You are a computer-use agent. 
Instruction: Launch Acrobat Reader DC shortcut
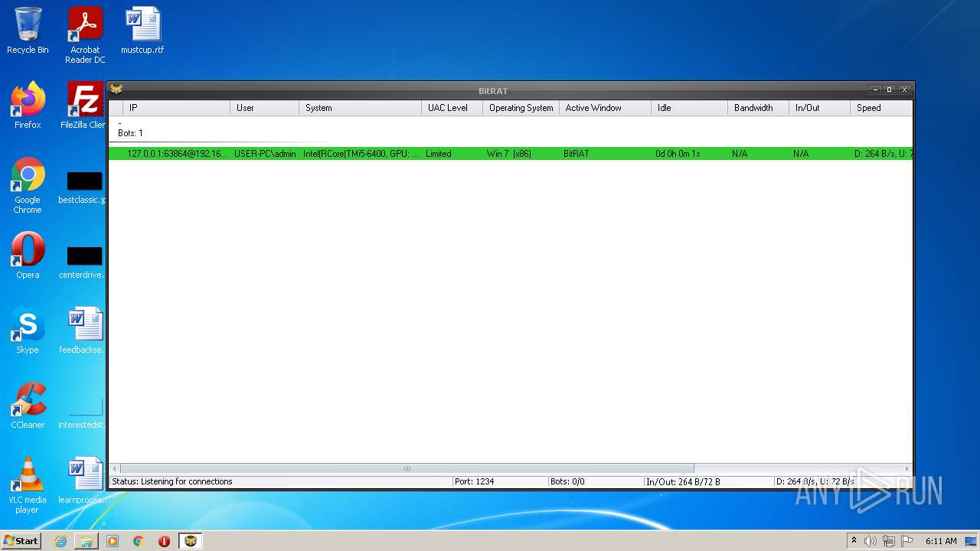[85, 35]
